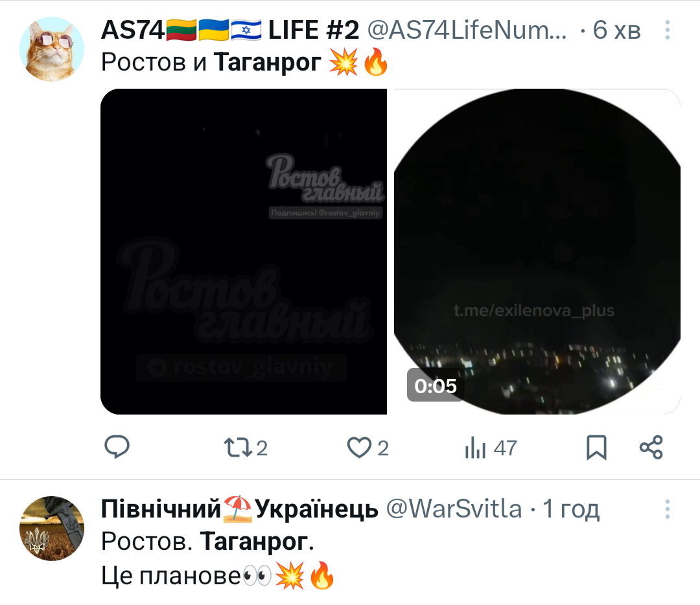View analytics showing 47 views
Screen dimensions: 700x605
[491, 448]
